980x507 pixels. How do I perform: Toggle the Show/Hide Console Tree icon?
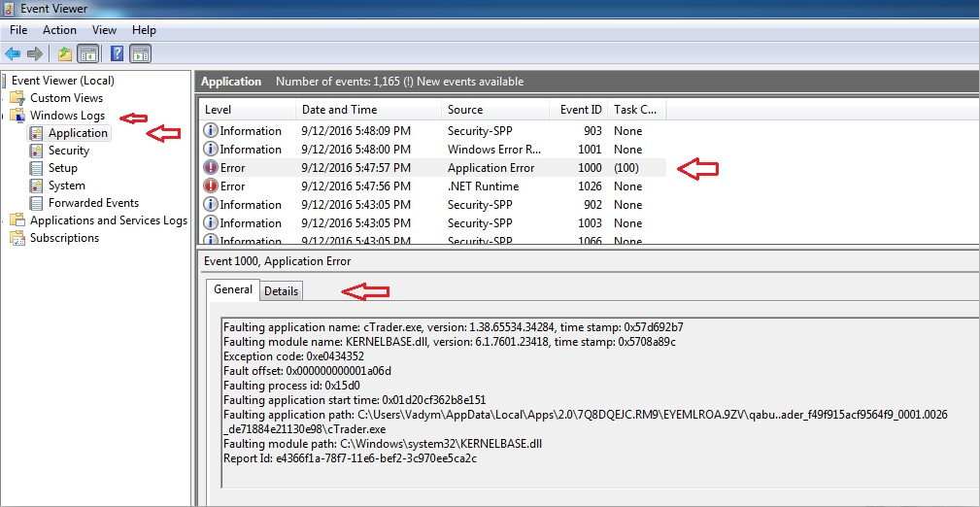click(87, 53)
